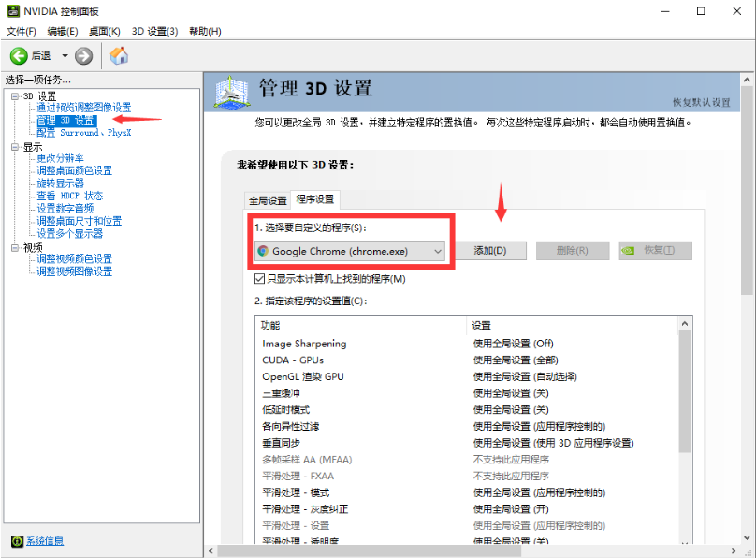Select the 垂直同步 setting row
Viewport: 756px width, 558px height.
pos(283,443)
